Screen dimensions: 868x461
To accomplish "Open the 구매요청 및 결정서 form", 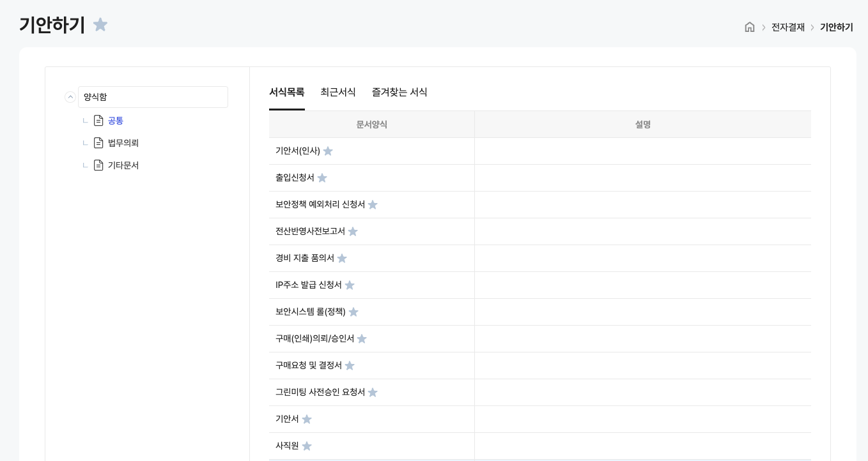I will pos(309,365).
